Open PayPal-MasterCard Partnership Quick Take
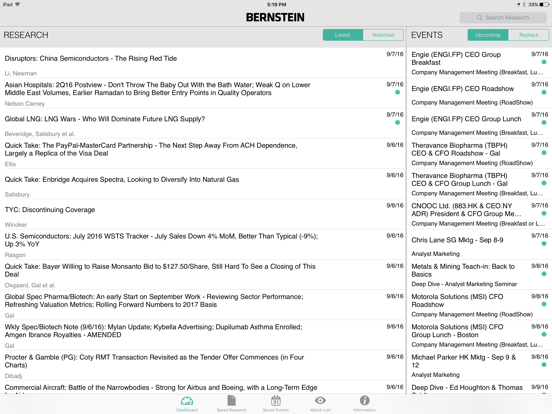Viewport: 552px width, 414px height. [202, 154]
